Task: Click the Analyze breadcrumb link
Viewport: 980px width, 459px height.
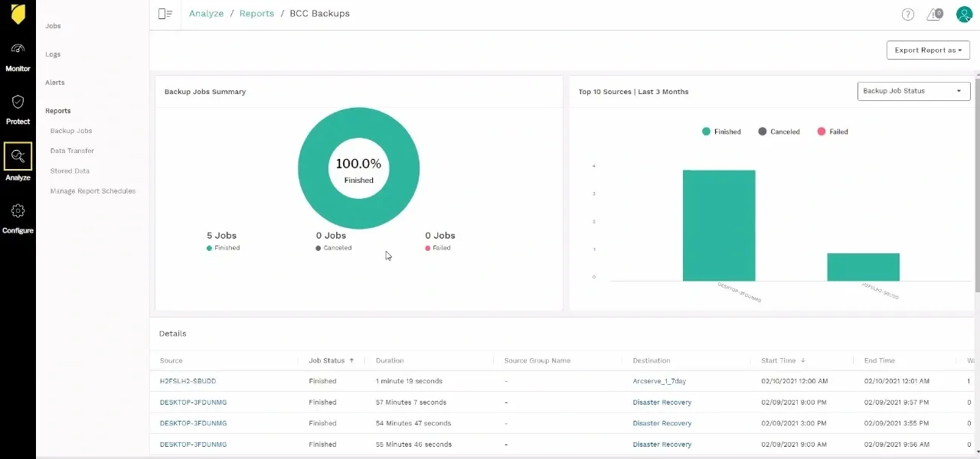Action: point(207,14)
